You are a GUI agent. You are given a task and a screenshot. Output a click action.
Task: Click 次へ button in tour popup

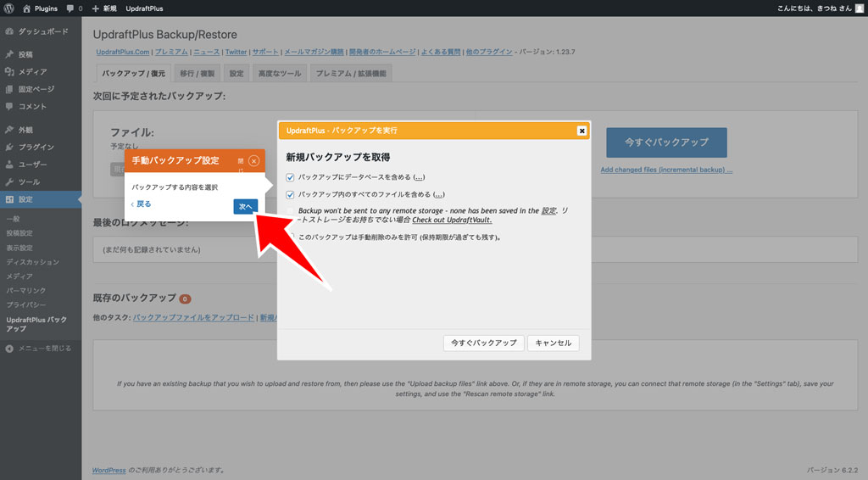click(x=245, y=207)
